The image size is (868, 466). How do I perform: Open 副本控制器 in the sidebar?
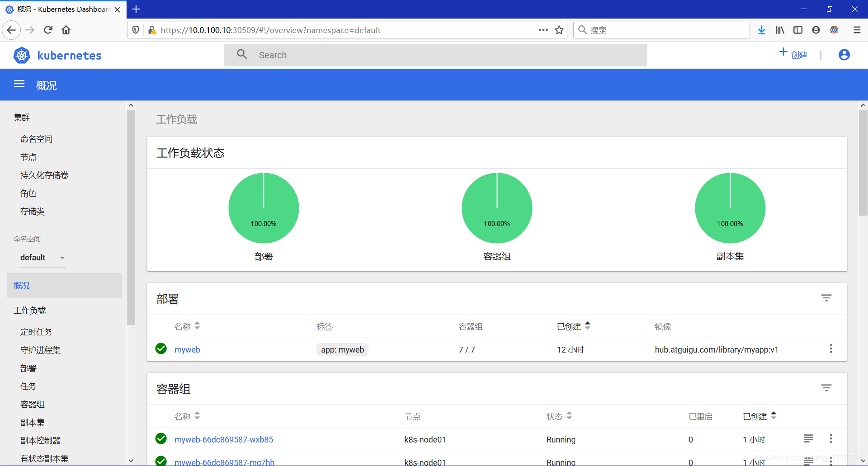coord(40,441)
